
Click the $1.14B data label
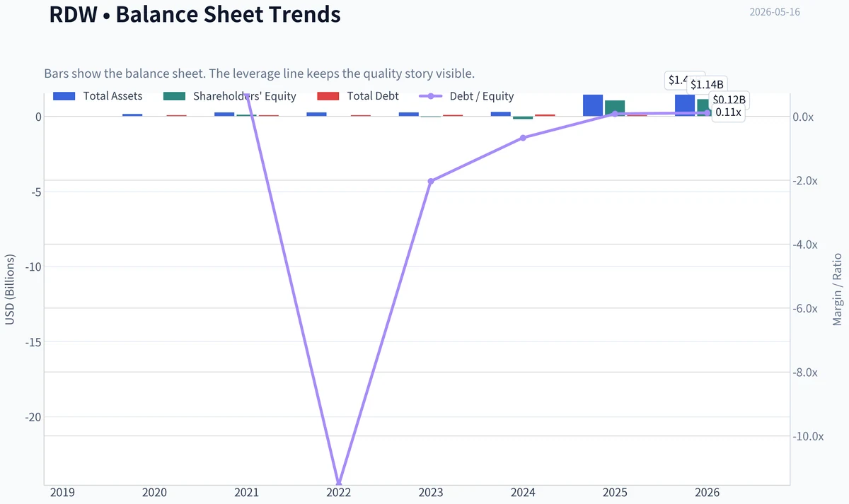click(x=707, y=85)
